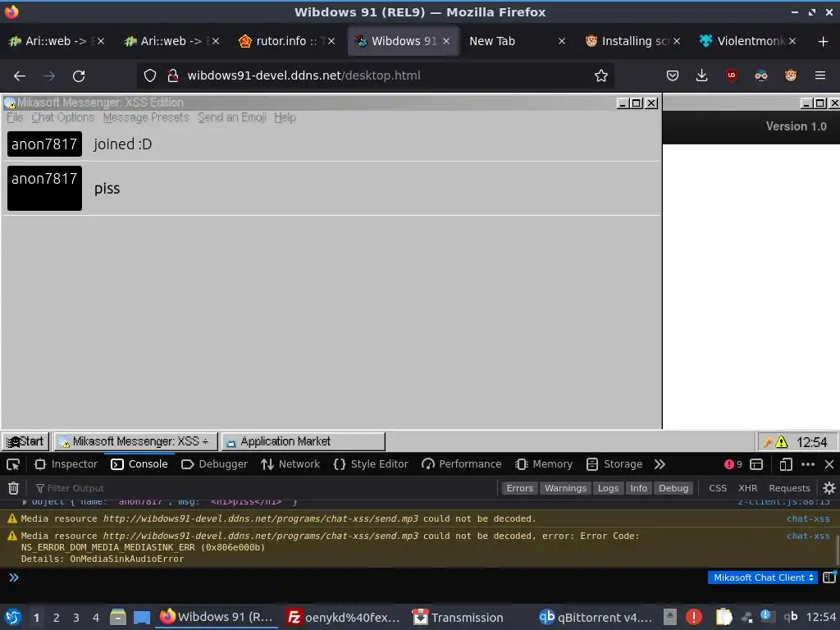Click the Wibdows Start button
The height and width of the screenshot is (630, 840).
(25, 442)
